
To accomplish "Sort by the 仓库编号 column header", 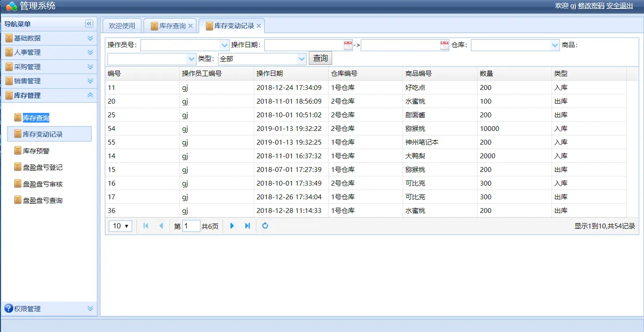I will [366, 74].
